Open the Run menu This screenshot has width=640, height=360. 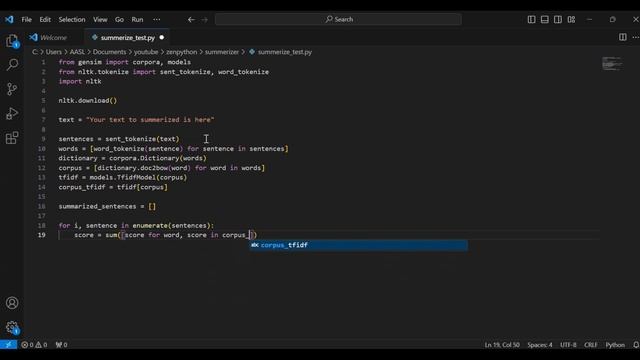[x=137, y=19]
